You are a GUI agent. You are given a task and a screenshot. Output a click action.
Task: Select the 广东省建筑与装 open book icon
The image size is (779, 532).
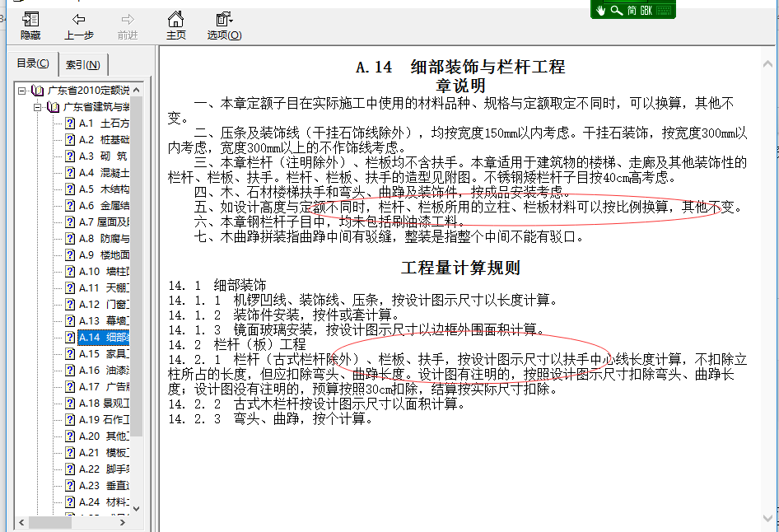pos(54,107)
